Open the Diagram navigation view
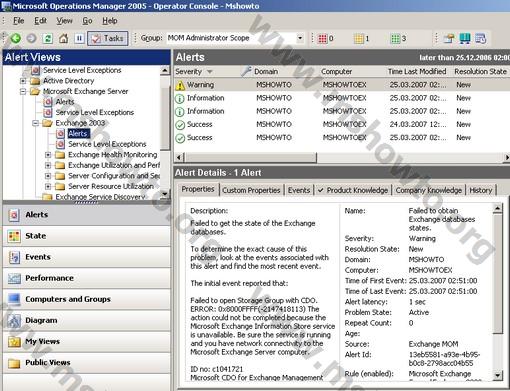This screenshot has height=391, width=510. (x=86, y=320)
